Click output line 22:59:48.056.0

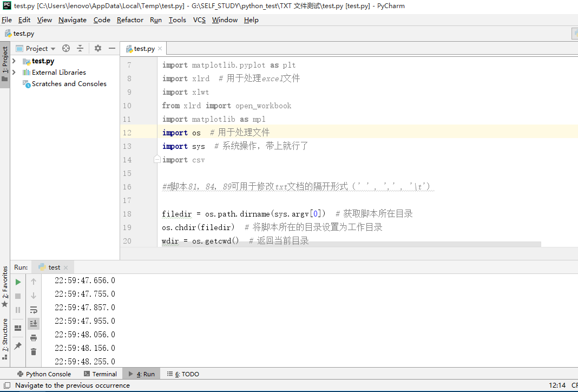click(85, 335)
